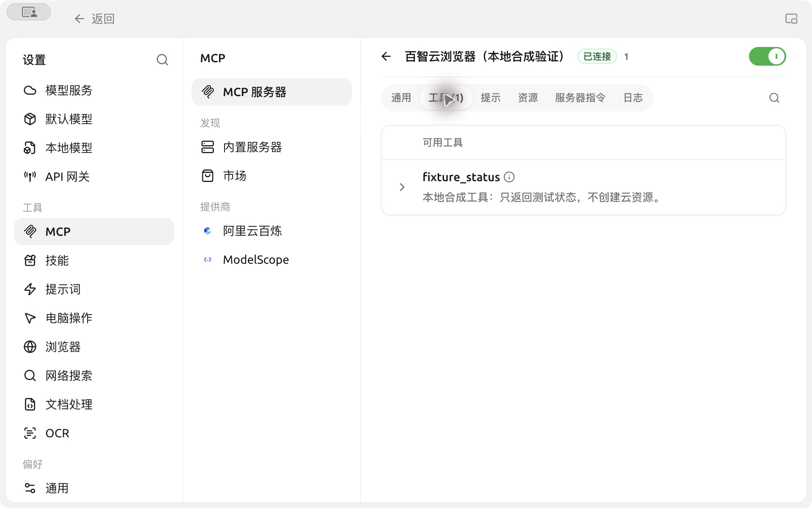Image resolution: width=812 pixels, height=508 pixels.
Task: Click the 已连接 status badge
Action: coord(597,56)
